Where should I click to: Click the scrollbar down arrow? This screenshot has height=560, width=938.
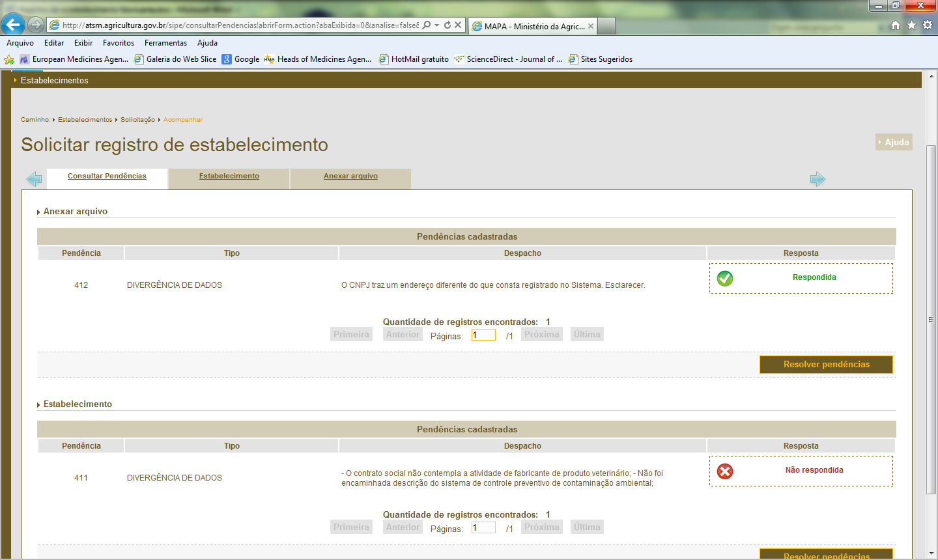click(931, 553)
